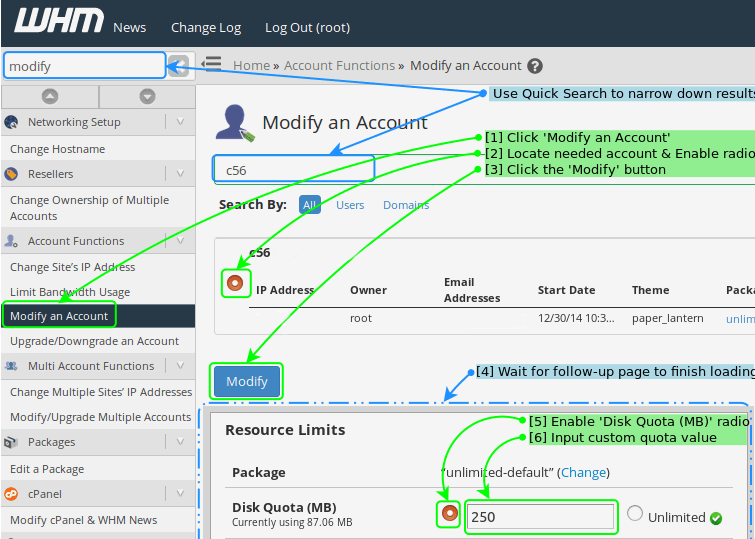Open Upgrade/Downgrade an Account in sidebar
Screen dimensions: 755x539
[x=94, y=341]
